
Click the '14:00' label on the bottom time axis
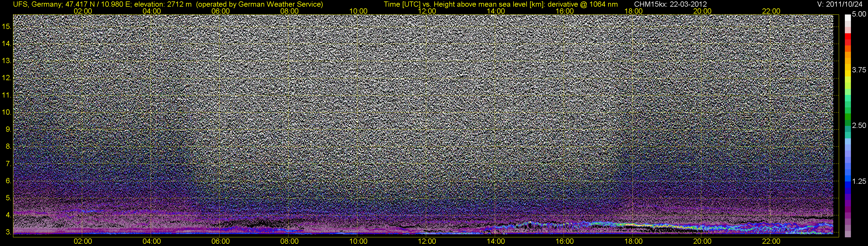(x=496, y=241)
